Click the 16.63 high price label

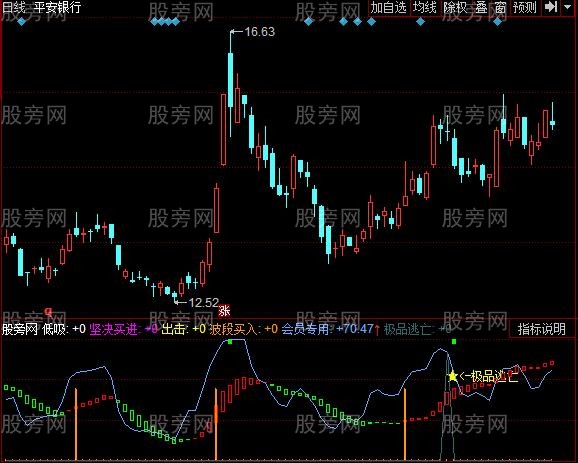coord(260,32)
